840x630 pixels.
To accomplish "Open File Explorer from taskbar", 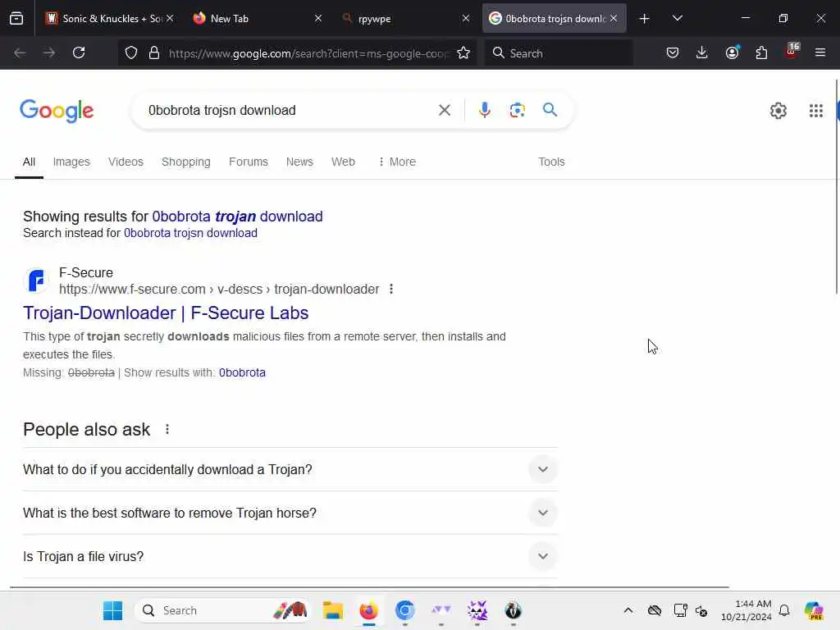I will (x=333, y=610).
